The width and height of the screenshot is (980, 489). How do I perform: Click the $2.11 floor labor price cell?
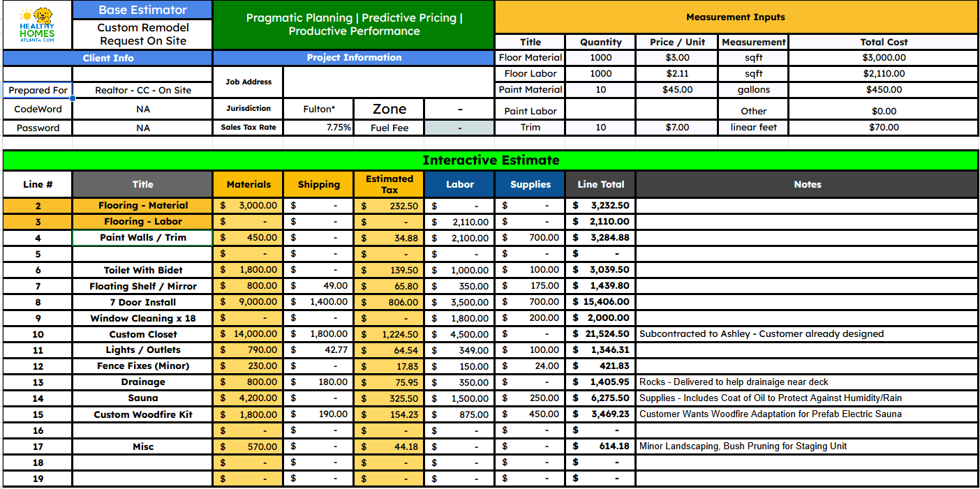[x=677, y=73]
